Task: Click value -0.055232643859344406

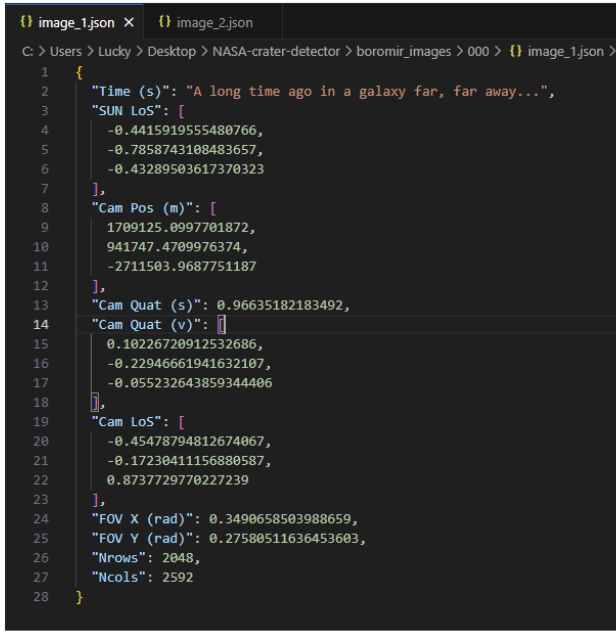Action: pos(190,383)
